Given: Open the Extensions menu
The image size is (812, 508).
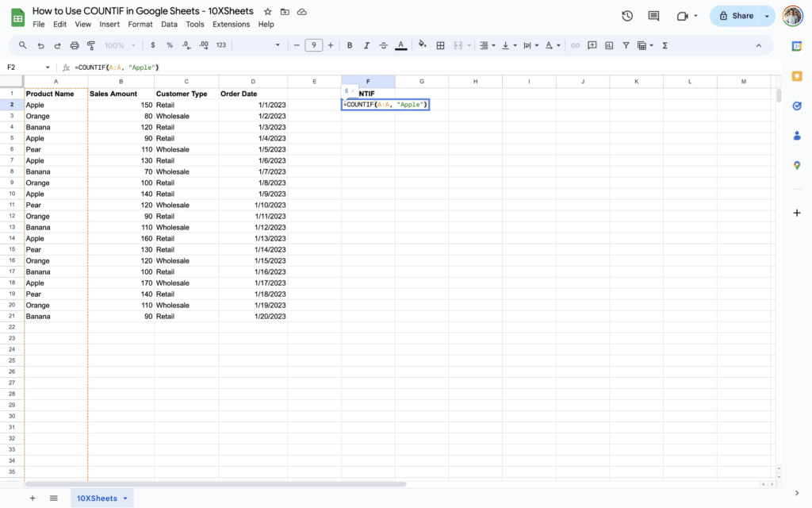Looking at the screenshot, I should point(231,24).
